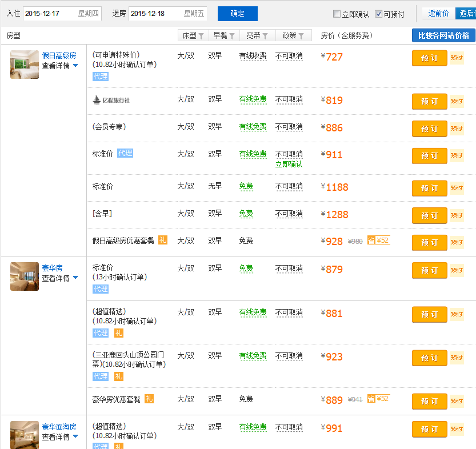Click the 代理 badge next to 标准价
The height and width of the screenshot is (449, 476).
(125, 153)
